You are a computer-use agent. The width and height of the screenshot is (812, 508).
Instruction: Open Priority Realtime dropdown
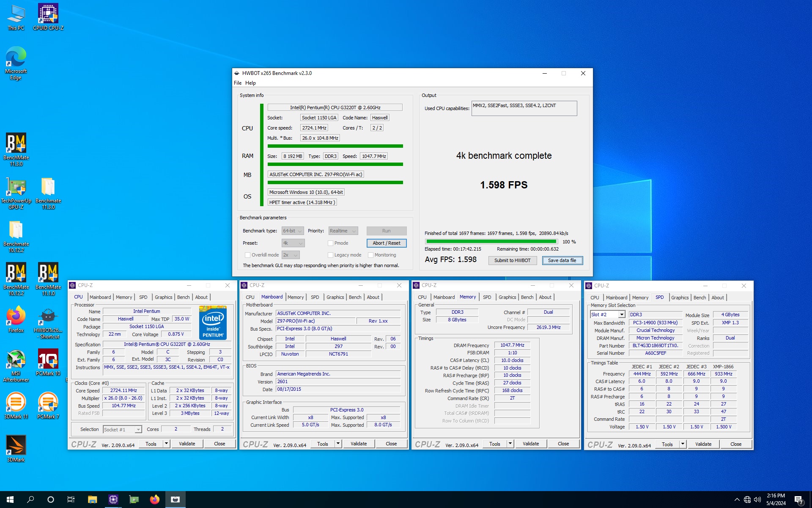[x=343, y=231]
